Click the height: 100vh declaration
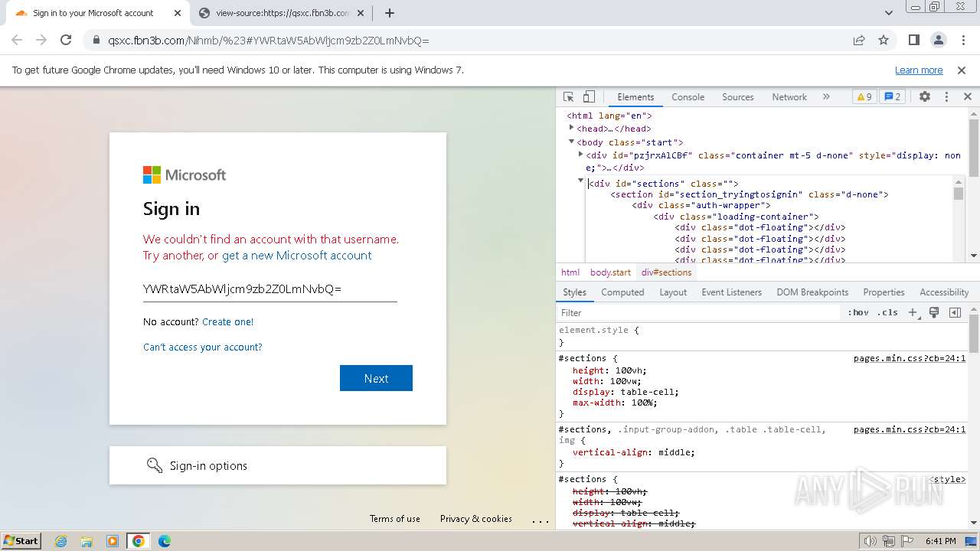 click(x=609, y=370)
